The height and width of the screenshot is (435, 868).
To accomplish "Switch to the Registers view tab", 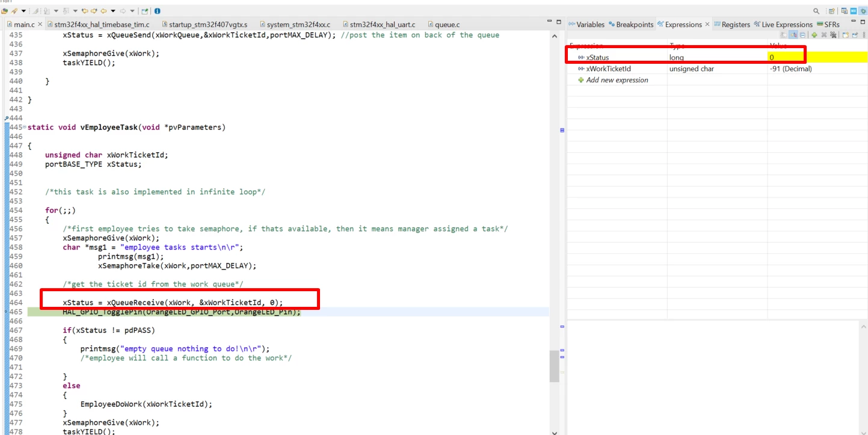I will [x=732, y=25].
